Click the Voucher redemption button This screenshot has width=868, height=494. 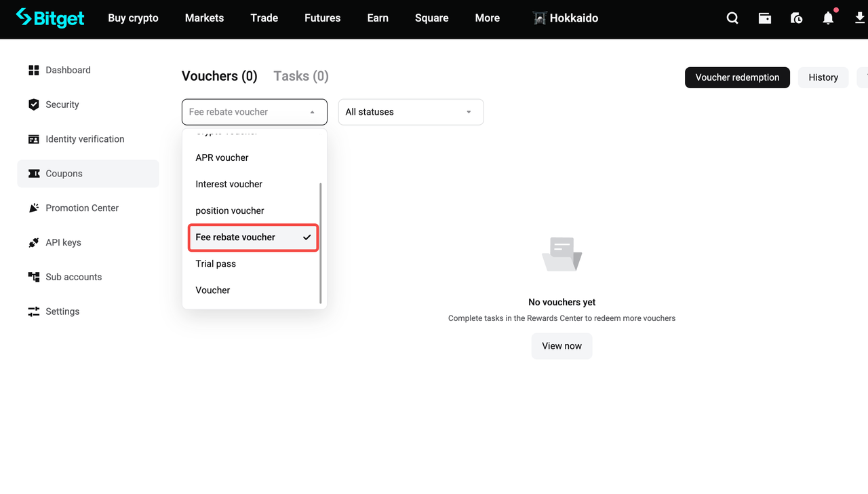point(737,77)
